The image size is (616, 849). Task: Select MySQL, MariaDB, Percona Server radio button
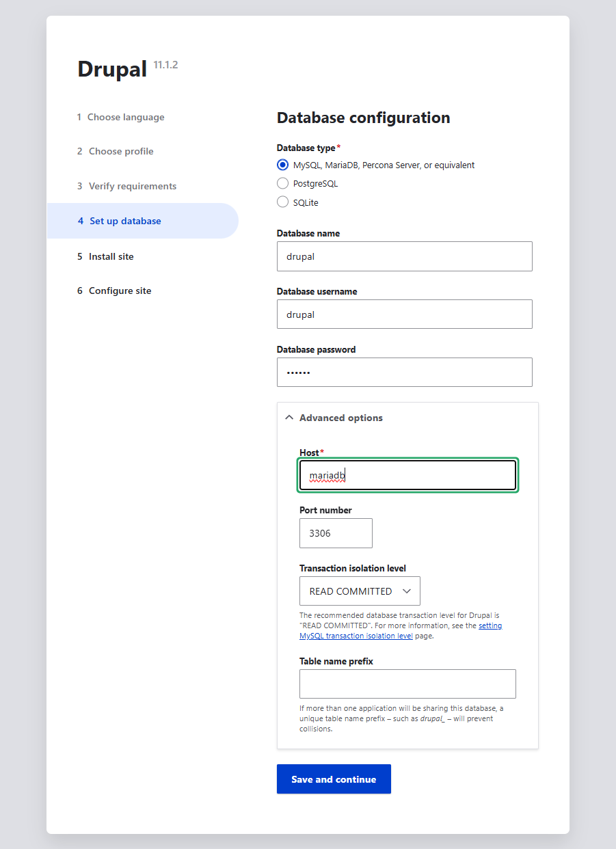click(x=282, y=165)
